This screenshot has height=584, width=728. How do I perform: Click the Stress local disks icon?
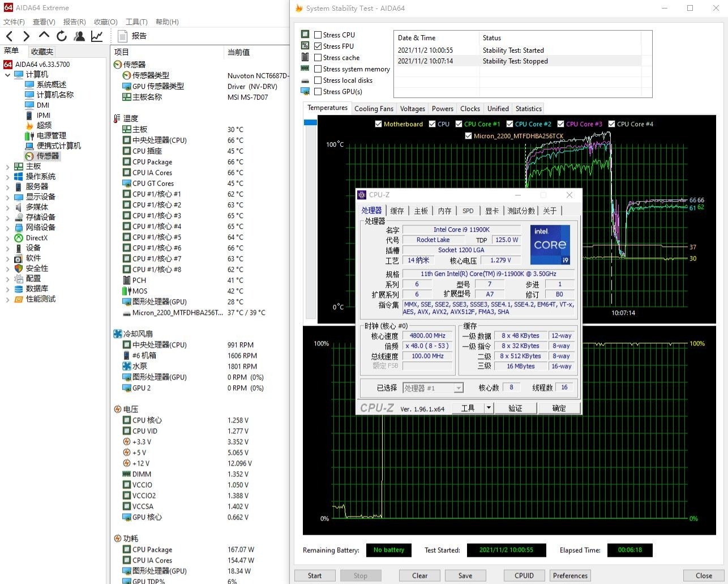pos(305,80)
